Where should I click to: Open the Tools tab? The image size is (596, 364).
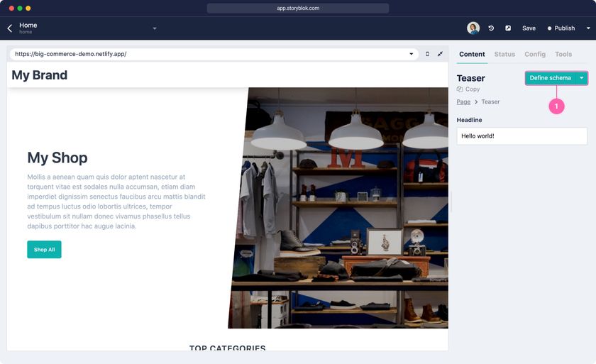563,55
